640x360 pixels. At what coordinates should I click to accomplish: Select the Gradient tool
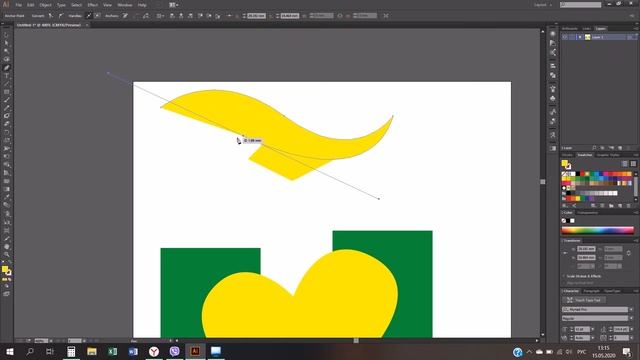point(7,189)
